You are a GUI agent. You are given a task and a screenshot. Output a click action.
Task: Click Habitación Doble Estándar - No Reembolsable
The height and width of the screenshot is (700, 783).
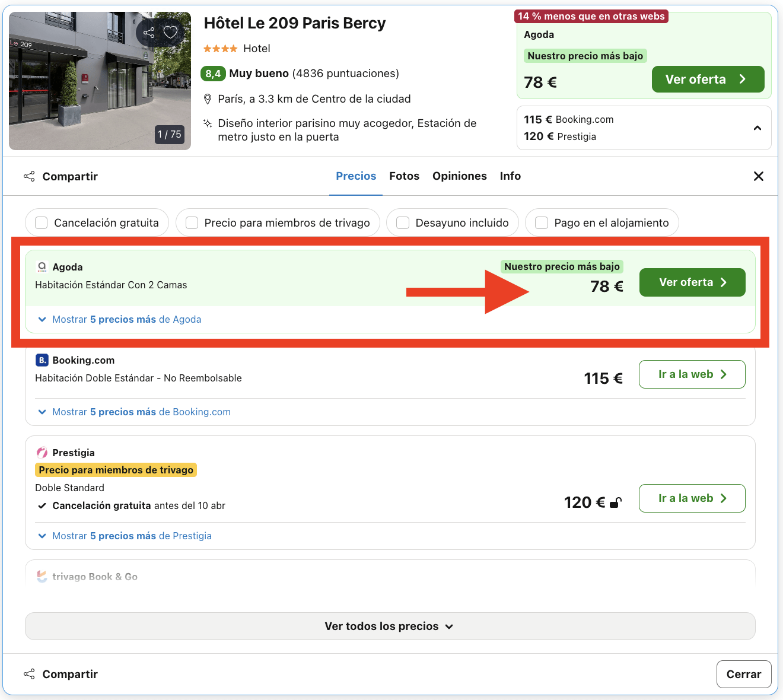pyautogui.click(x=138, y=378)
